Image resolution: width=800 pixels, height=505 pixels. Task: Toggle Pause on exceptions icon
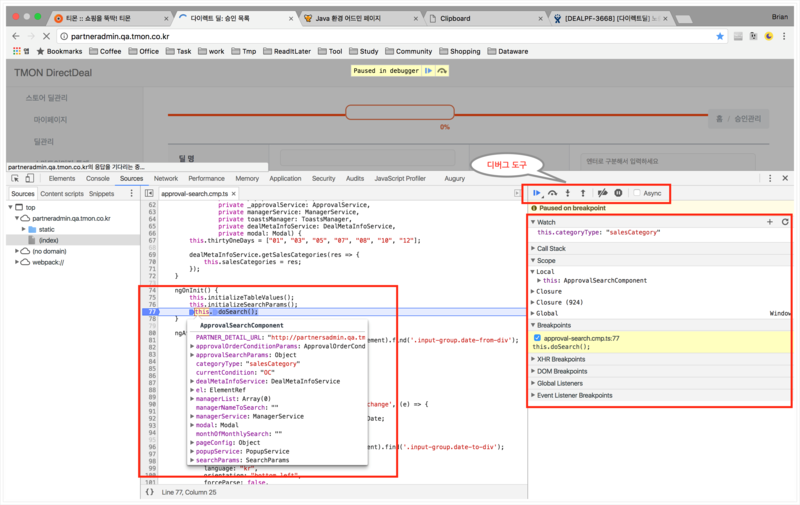tap(618, 193)
